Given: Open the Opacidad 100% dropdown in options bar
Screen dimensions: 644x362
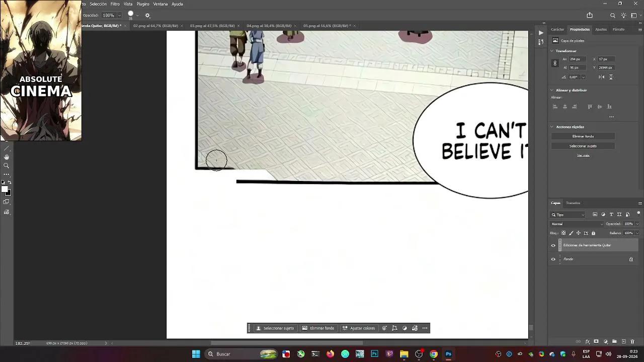Looking at the screenshot, I should coord(119,16).
